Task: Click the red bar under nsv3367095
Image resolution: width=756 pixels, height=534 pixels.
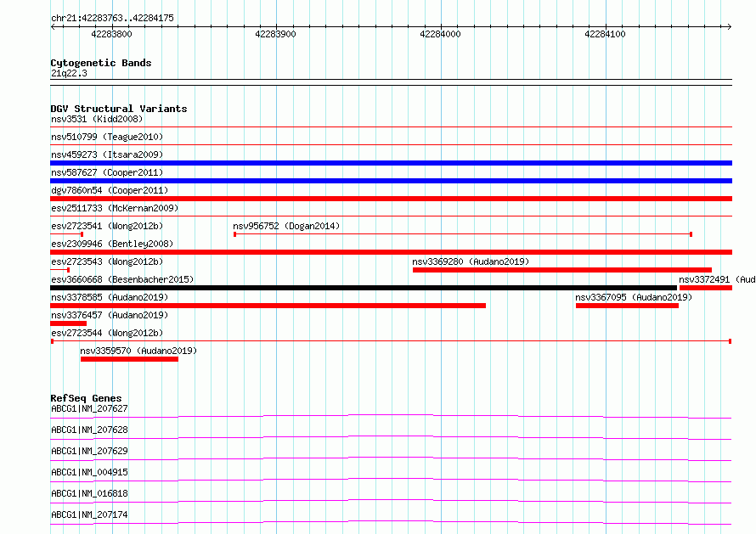Action: 627,306
